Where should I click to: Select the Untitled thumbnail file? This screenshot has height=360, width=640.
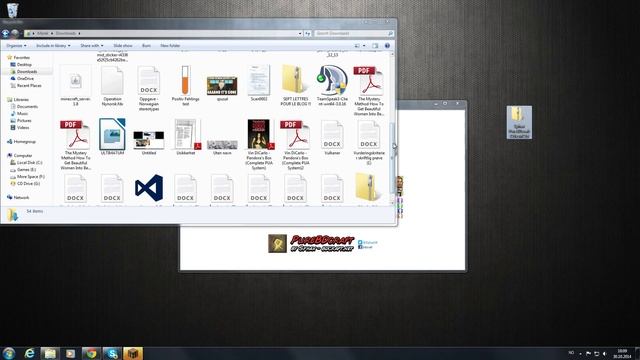pyautogui.click(x=149, y=142)
